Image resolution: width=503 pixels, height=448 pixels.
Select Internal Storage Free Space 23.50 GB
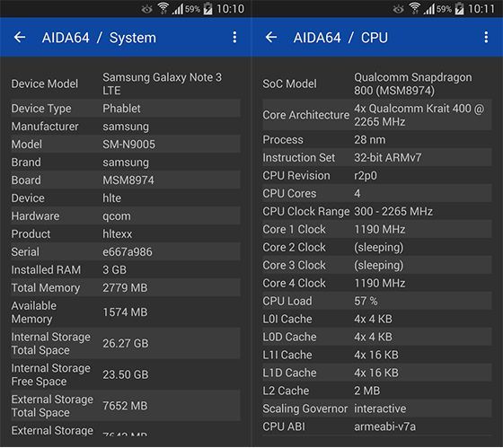tap(126, 374)
